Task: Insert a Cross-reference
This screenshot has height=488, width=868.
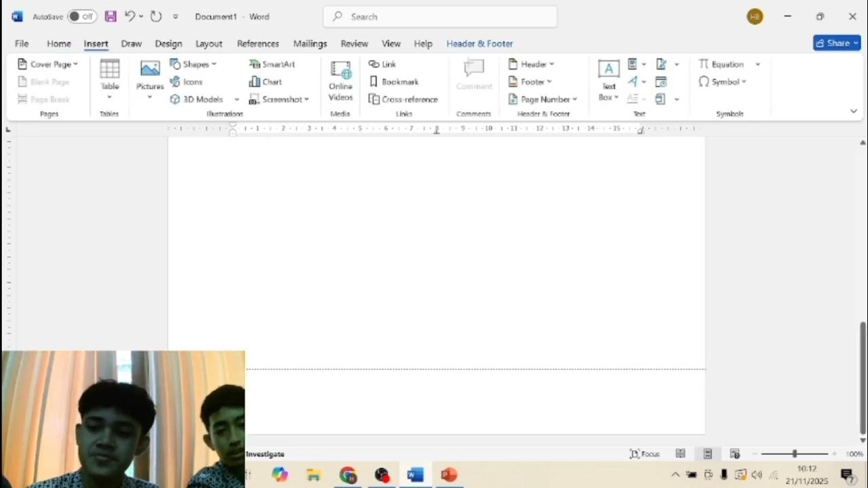Action: click(x=403, y=99)
